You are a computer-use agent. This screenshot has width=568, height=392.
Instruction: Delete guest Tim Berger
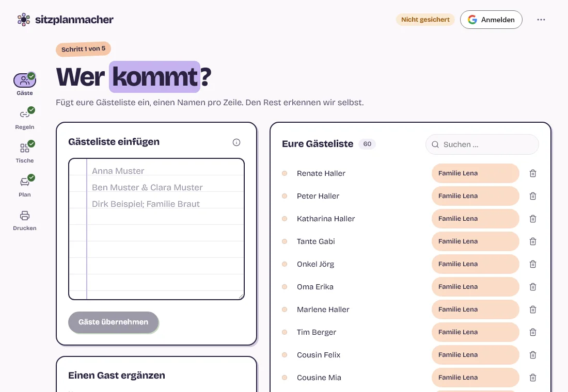click(533, 332)
